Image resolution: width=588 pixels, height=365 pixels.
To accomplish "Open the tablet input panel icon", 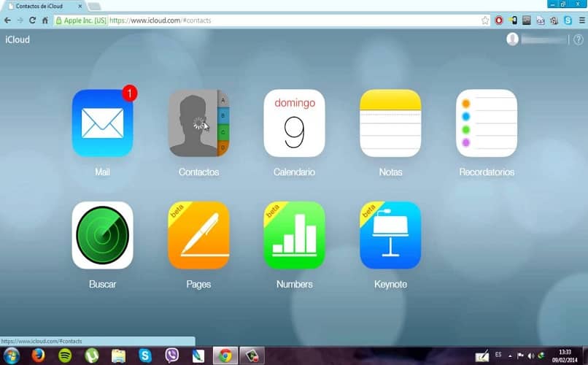I will pyautogui.click(x=482, y=356).
